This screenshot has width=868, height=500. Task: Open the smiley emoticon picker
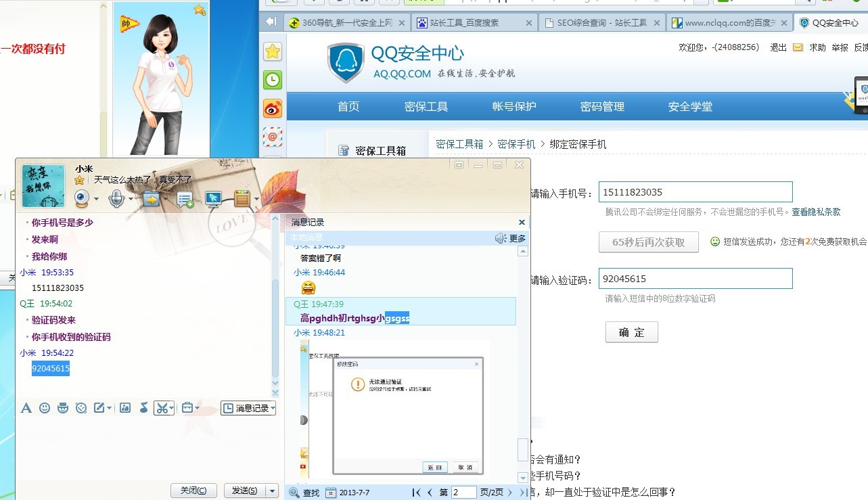[45, 408]
